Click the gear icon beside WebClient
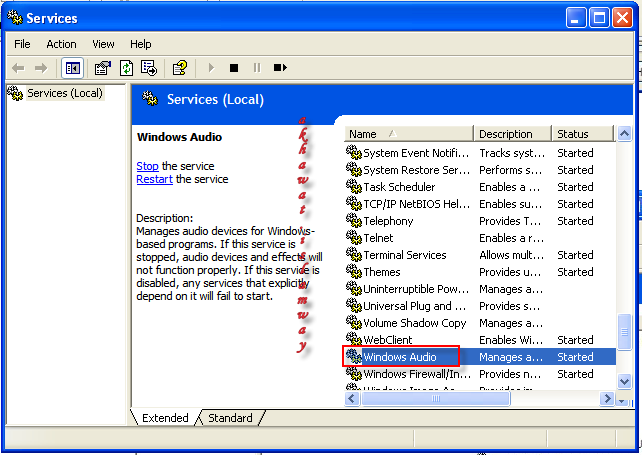 coord(353,339)
